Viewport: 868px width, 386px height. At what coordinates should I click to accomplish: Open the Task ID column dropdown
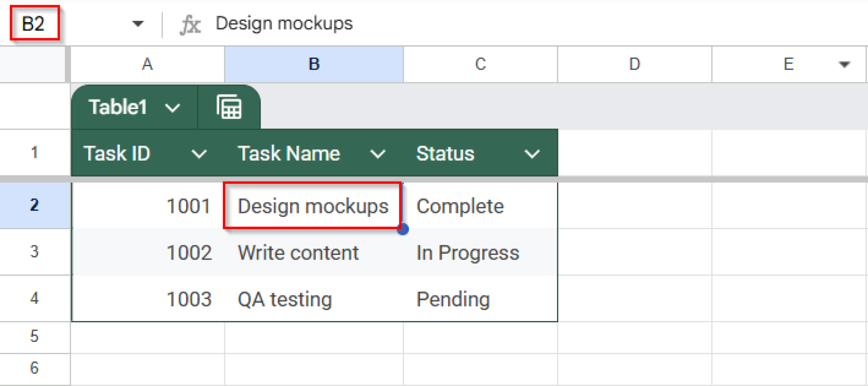pos(199,154)
